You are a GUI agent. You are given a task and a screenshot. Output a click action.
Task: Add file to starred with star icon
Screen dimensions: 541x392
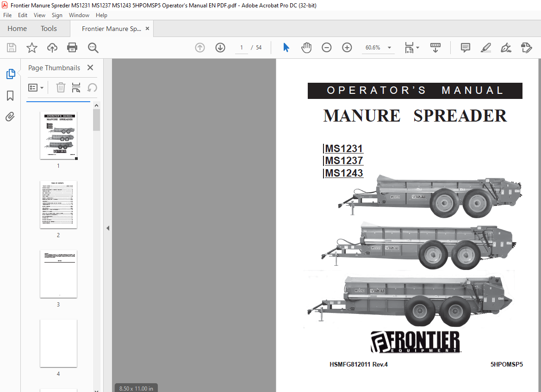[32, 48]
